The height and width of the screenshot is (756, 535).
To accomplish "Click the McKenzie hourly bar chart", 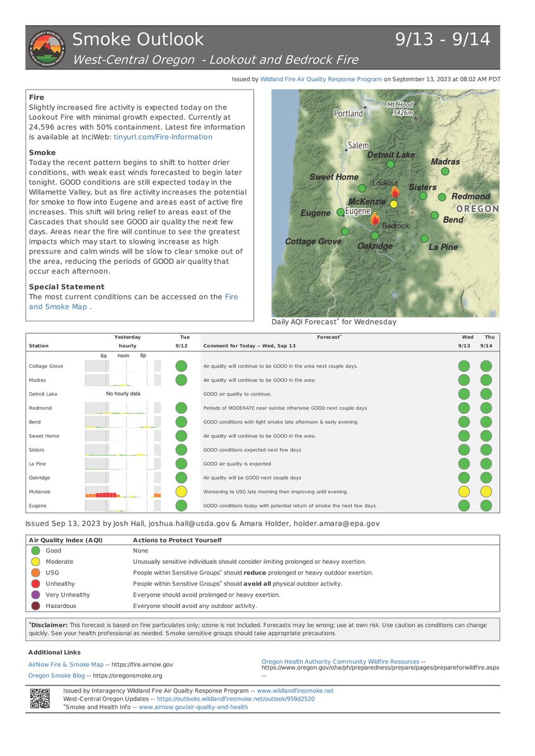I will pos(123,491).
